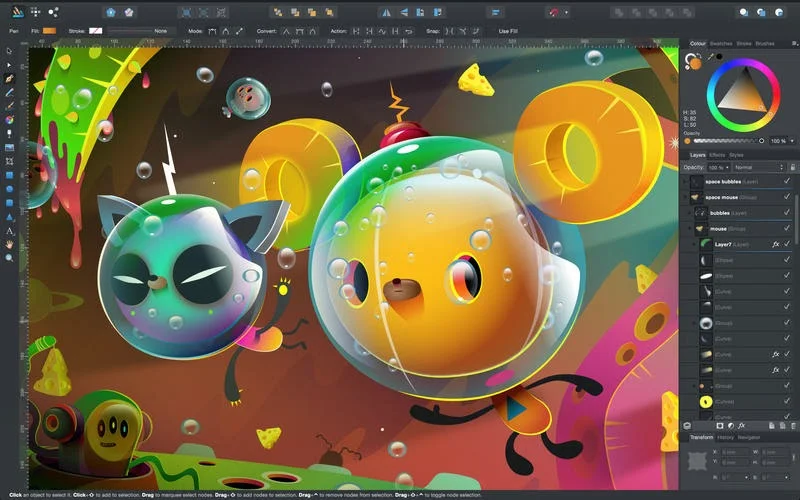Click the Adjustments icon in Layers panel
This screenshot has height=500, width=800.
coord(731,426)
